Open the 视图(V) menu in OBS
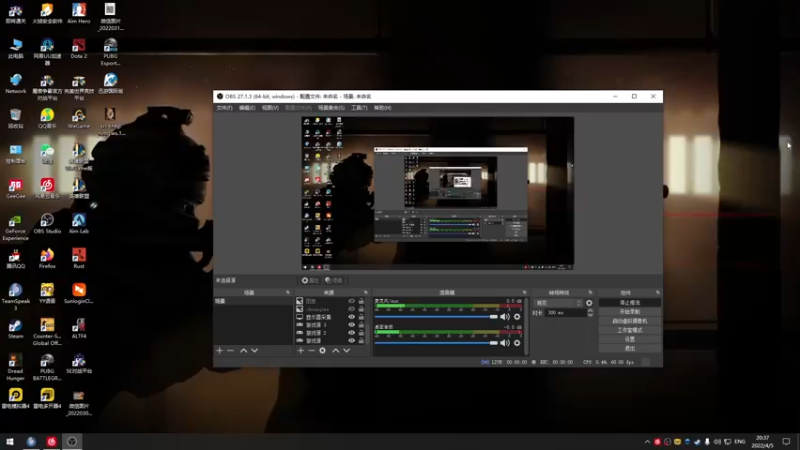This screenshot has height=450, width=800. pos(270,108)
